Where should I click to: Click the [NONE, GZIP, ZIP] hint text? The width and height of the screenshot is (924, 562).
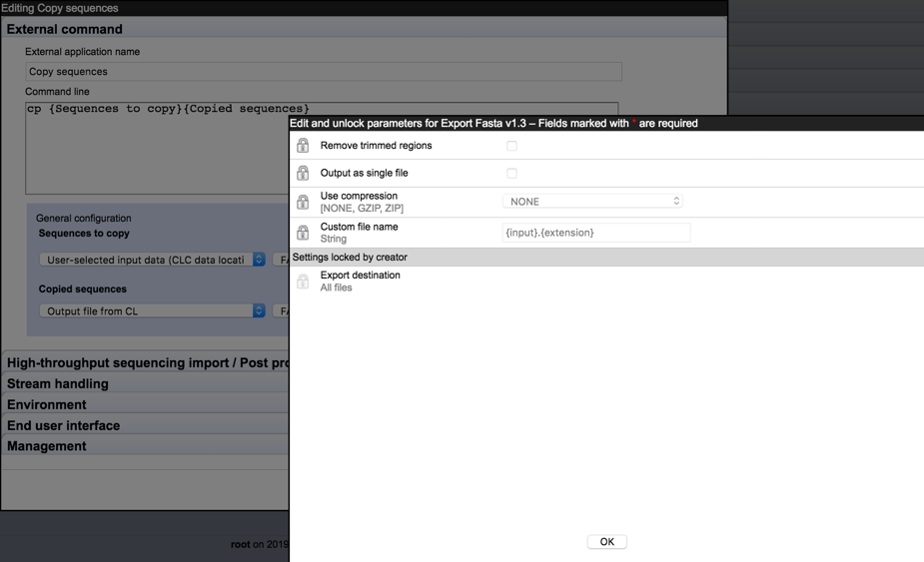362,208
